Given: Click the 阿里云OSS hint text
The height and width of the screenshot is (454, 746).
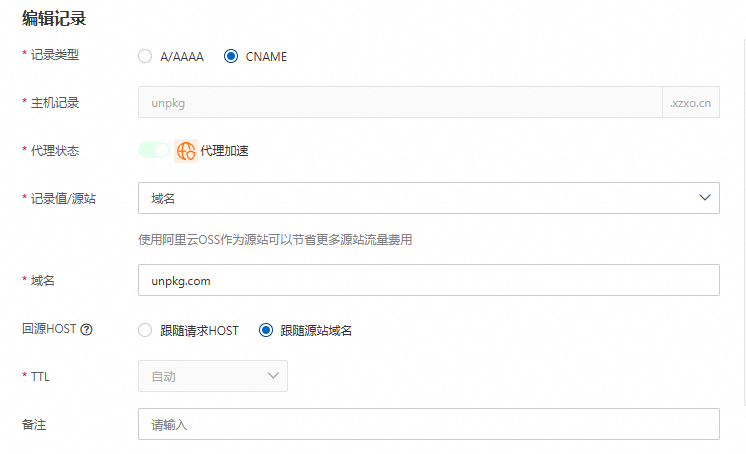Looking at the screenshot, I should pyautogui.click(x=275, y=240).
